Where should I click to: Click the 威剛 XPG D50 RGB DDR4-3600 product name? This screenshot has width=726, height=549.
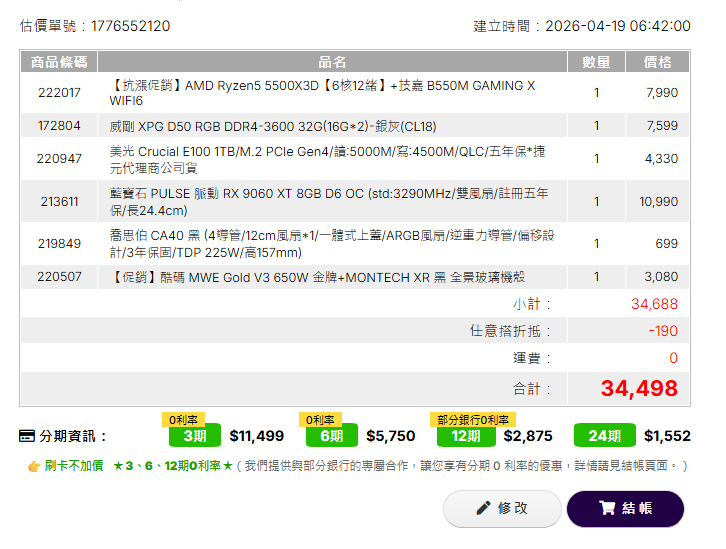pos(273,126)
